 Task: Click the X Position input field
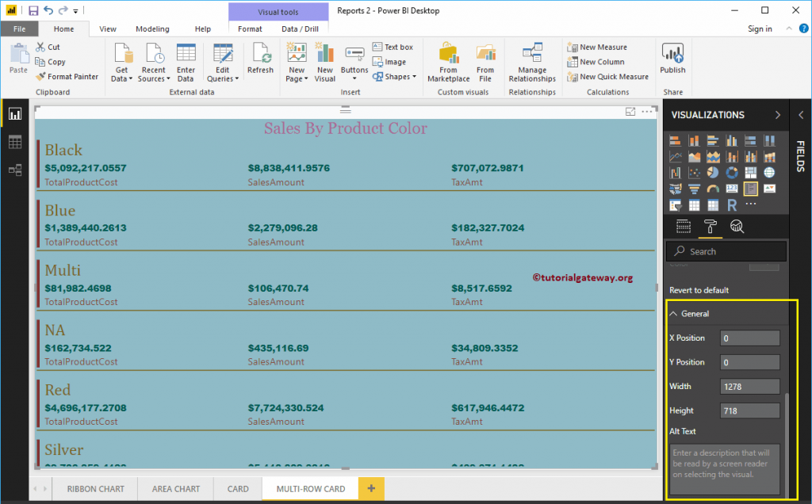click(749, 338)
